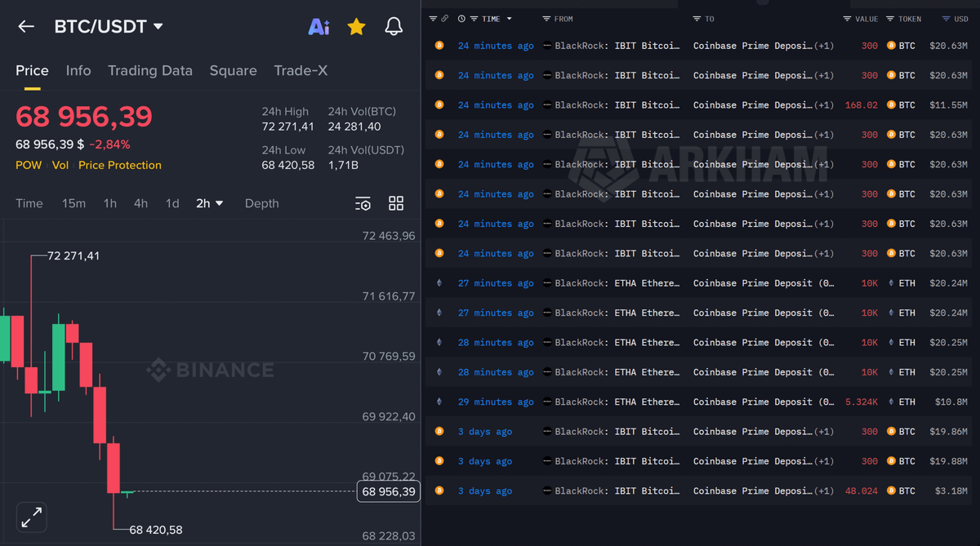This screenshot has height=546, width=980.
Task: Click the BlackRock sender in the $11.55M row
Action: point(617,105)
